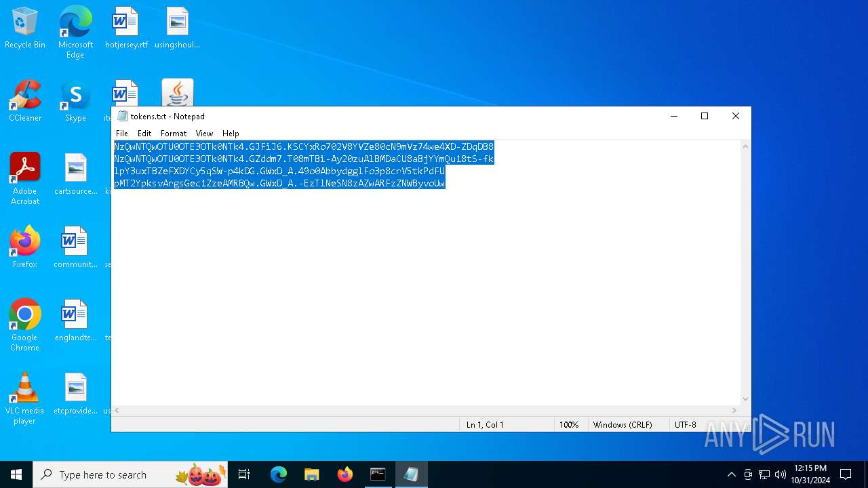Select the cartsource... image file on desktop

[x=75, y=175]
